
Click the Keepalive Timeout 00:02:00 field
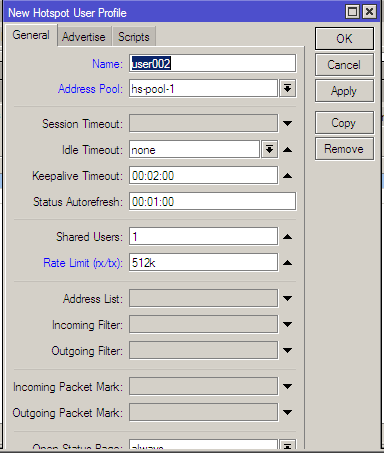click(203, 176)
